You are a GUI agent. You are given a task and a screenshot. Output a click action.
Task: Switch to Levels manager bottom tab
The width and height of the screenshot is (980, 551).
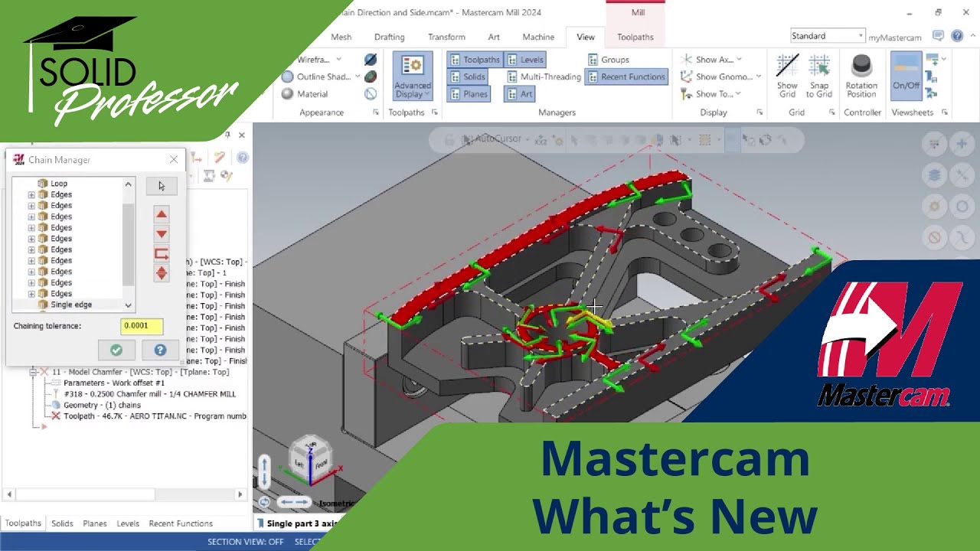128,523
